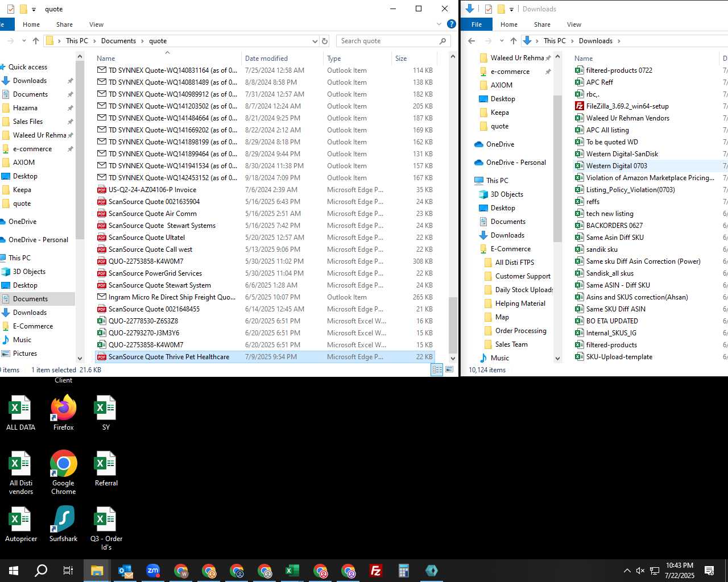Select US-Q2-24-AZ04106-P Invoice PDF

pos(265,190)
